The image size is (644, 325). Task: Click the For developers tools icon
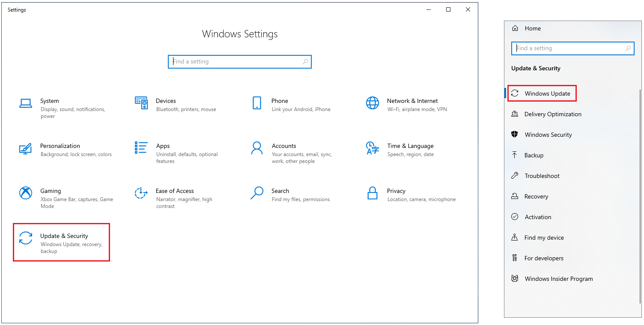point(515,258)
